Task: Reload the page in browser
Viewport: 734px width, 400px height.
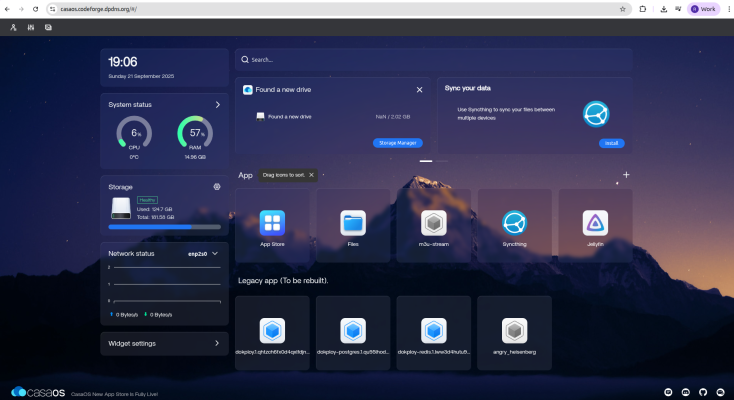Action: coord(36,9)
